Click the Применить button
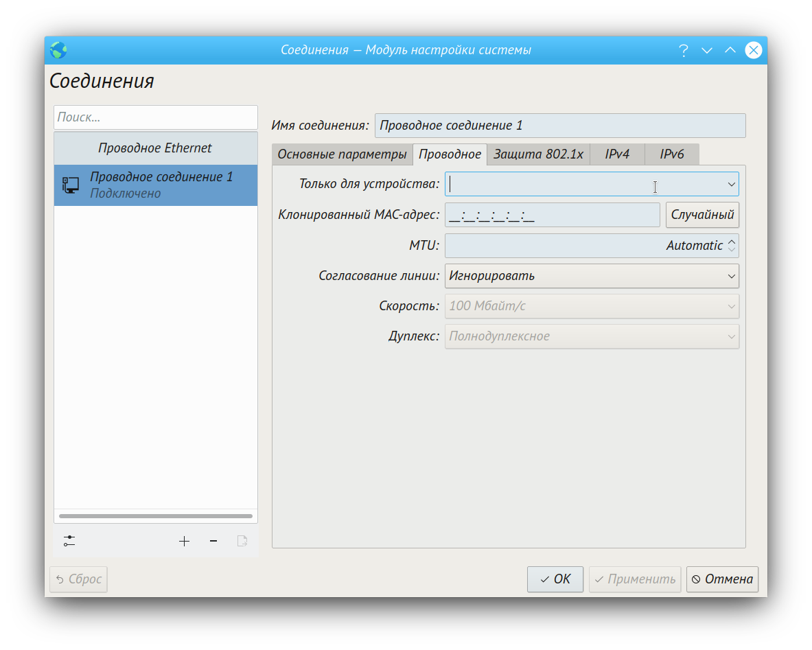 tap(635, 579)
